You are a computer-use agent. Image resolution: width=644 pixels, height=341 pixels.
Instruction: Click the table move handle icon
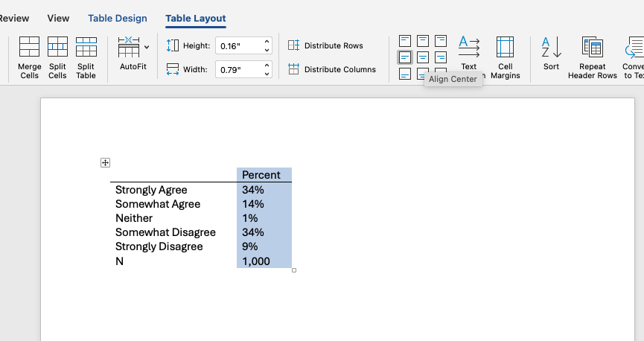pyautogui.click(x=106, y=163)
